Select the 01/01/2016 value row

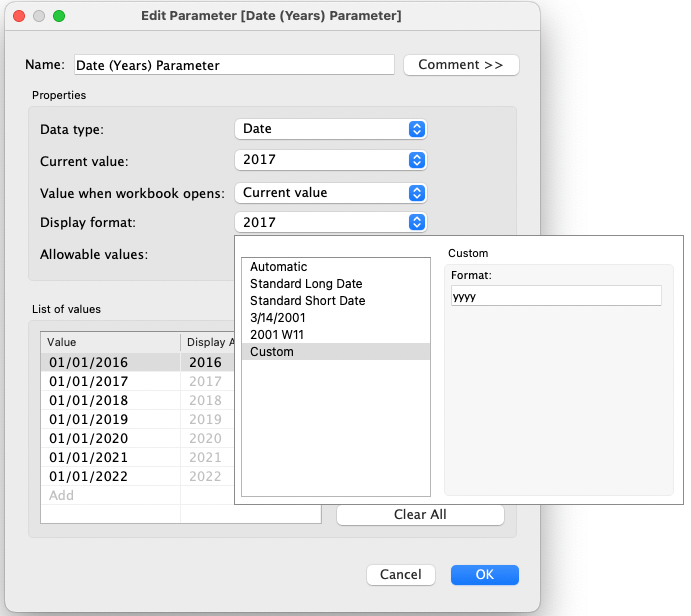click(x=89, y=362)
